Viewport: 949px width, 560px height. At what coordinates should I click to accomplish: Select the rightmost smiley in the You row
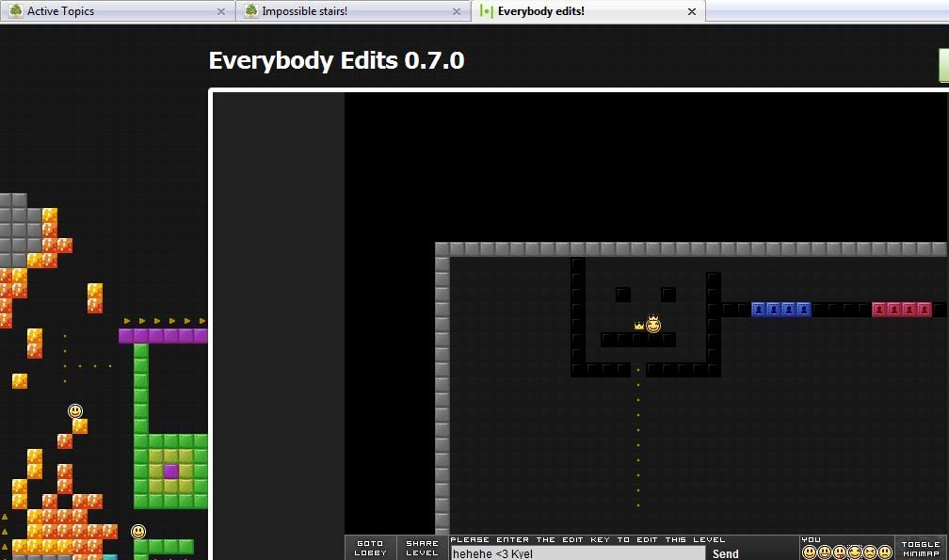tap(885, 552)
